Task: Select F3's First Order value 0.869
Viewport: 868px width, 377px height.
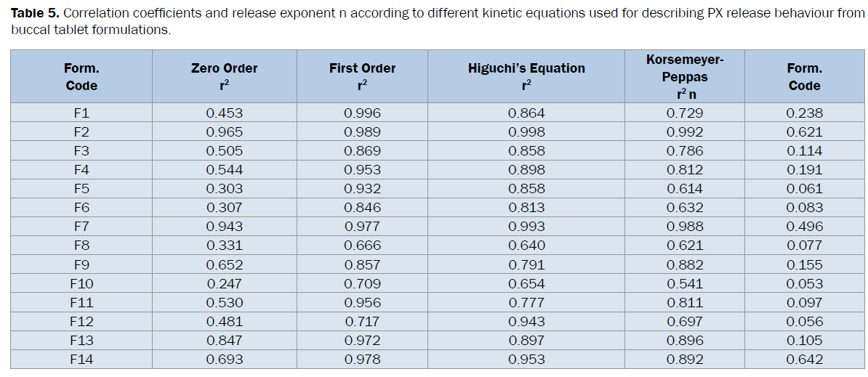Action: coord(362,151)
